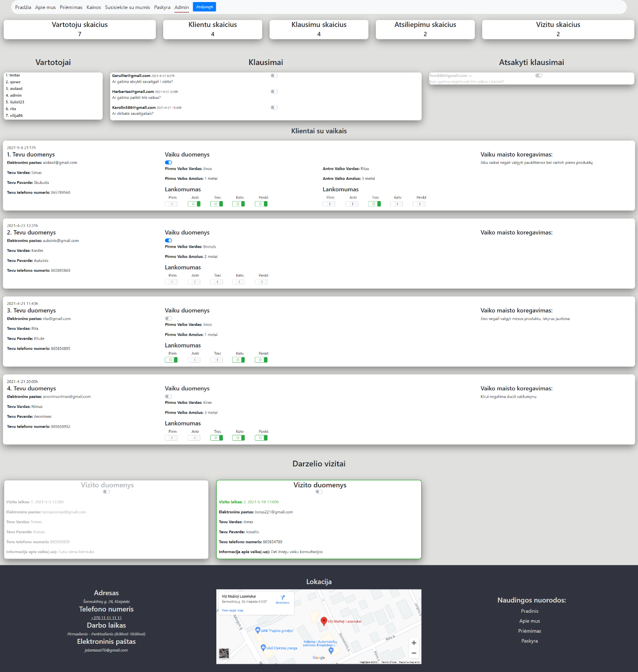Click the map Directions icon
This screenshot has height=672, width=638.
point(283,598)
